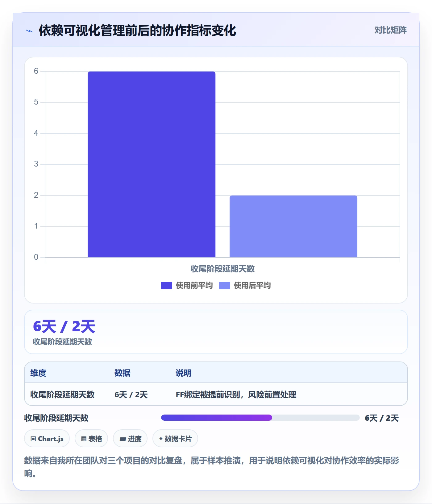Click the Chart.js chip square icon

point(33,439)
